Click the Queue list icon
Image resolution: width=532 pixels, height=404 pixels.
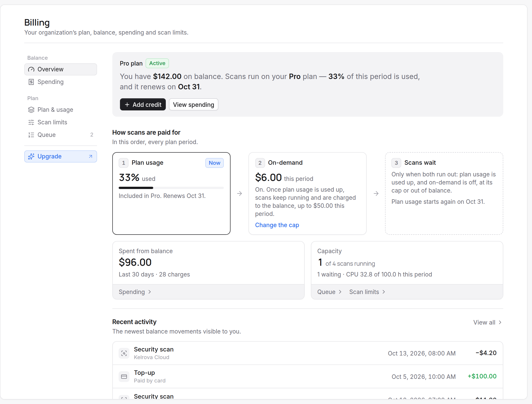(31, 135)
